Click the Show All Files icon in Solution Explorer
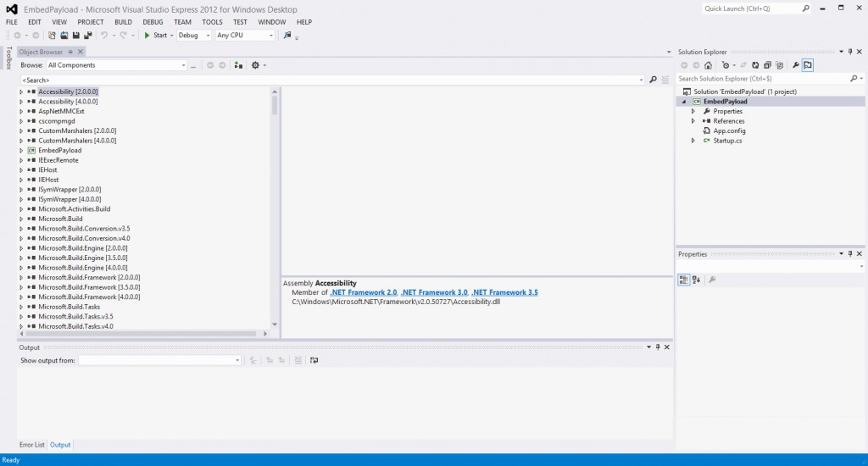868x466 pixels. pos(780,65)
